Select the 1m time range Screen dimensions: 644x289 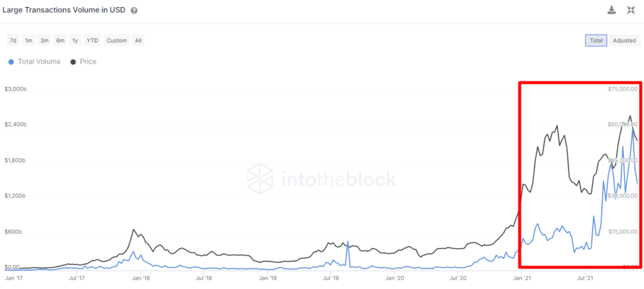pyautogui.click(x=28, y=40)
